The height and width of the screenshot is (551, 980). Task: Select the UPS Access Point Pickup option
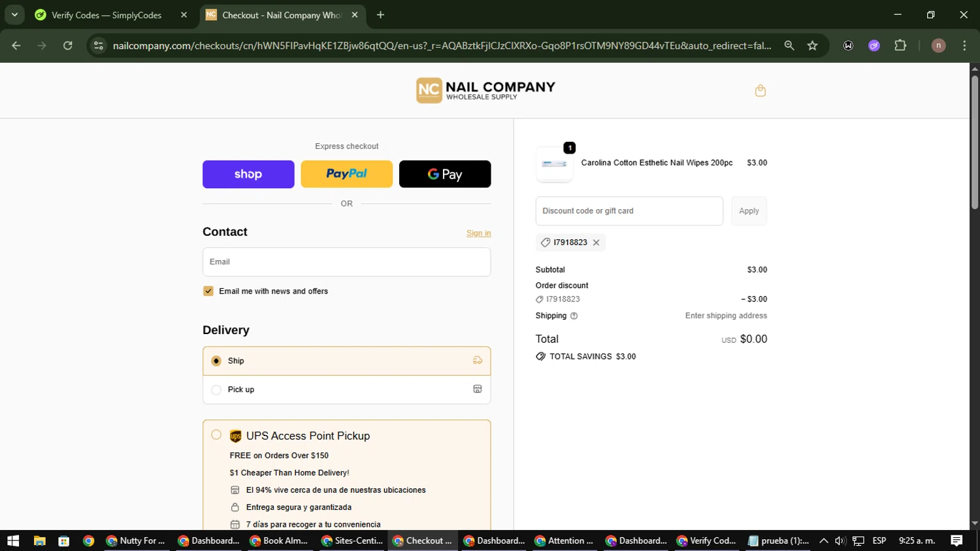pyautogui.click(x=216, y=435)
